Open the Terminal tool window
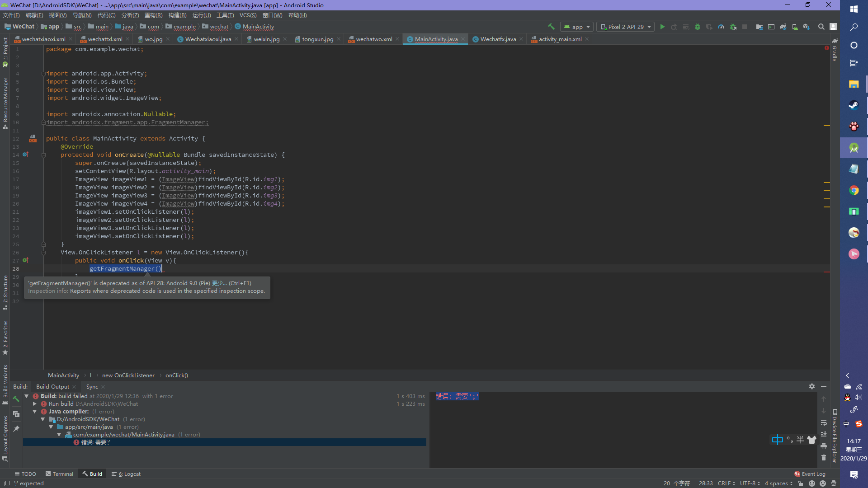The height and width of the screenshot is (488, 868). 59,474
